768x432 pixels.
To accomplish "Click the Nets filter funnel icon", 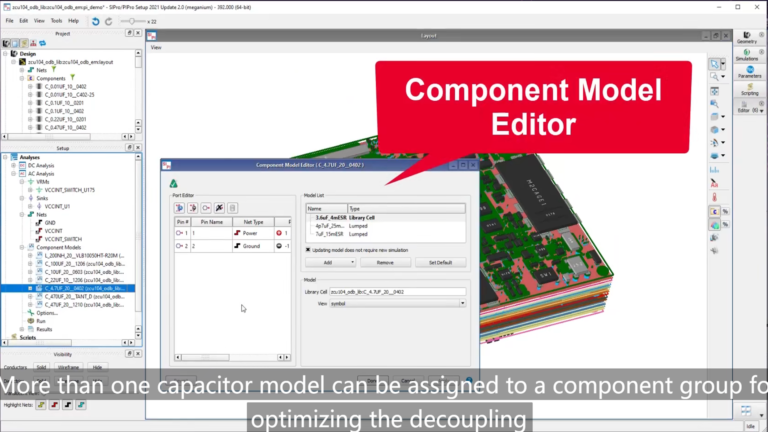I will (x=54, y=70).
